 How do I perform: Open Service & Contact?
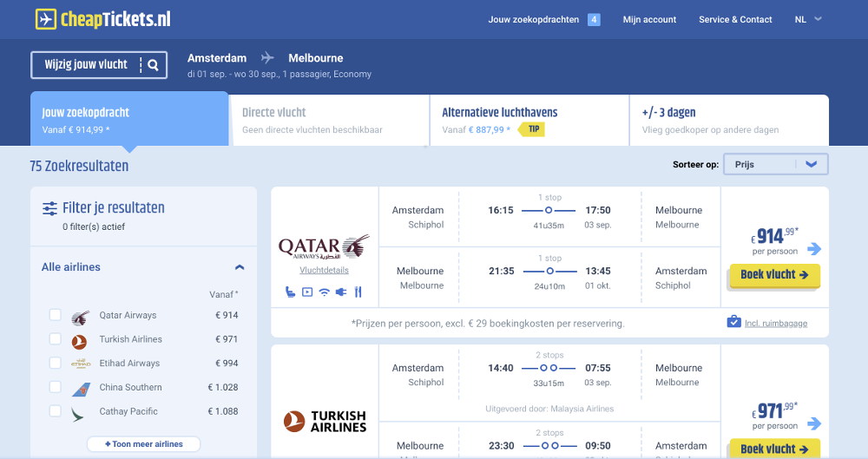click(x=735, y=19)
